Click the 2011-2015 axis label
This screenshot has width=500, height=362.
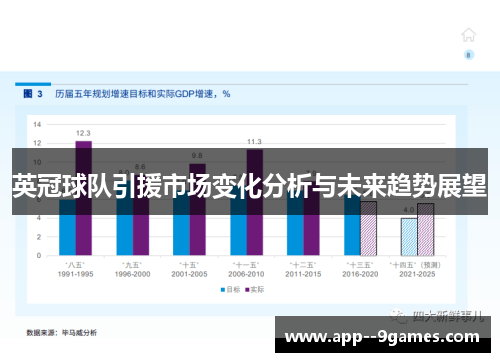(303, 274)
